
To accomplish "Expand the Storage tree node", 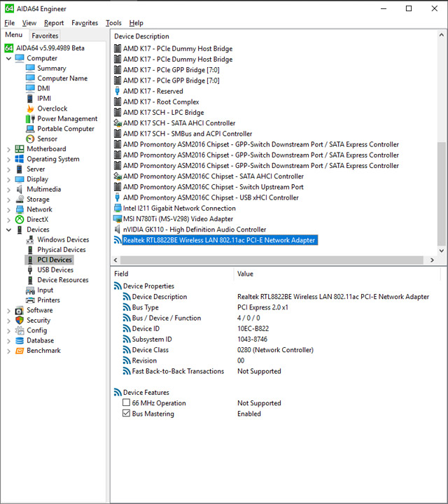I will click(8, 199).
